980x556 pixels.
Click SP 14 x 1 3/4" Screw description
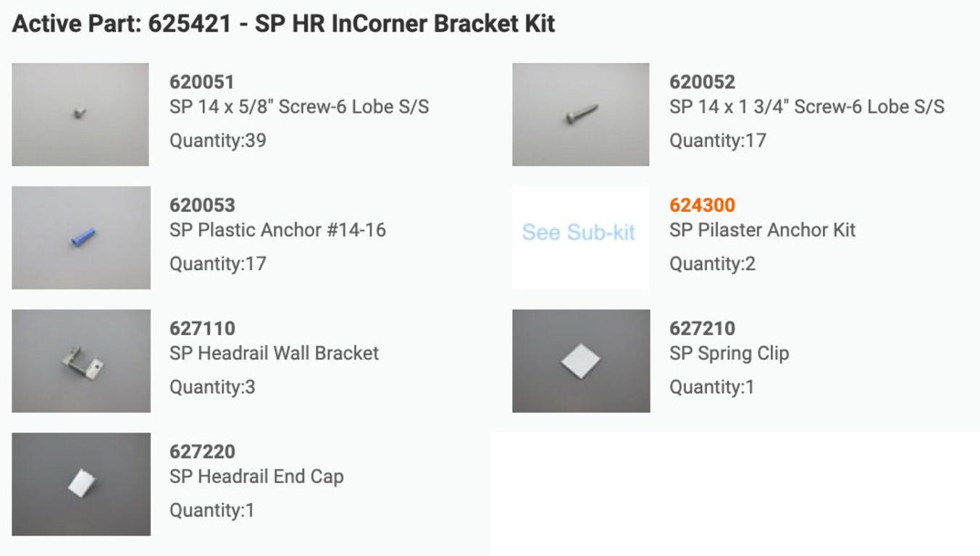(807, 107)
